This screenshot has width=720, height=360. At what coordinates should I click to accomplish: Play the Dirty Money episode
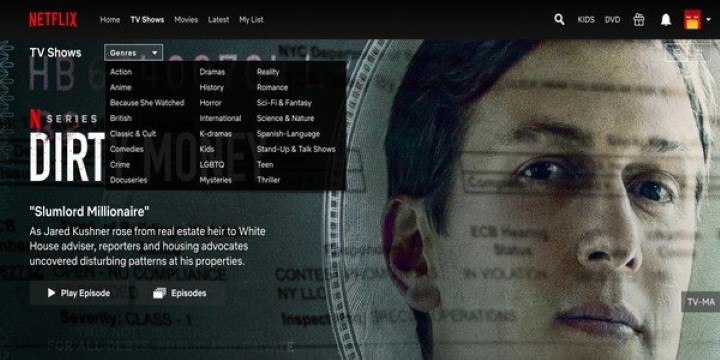coord(79,293)
